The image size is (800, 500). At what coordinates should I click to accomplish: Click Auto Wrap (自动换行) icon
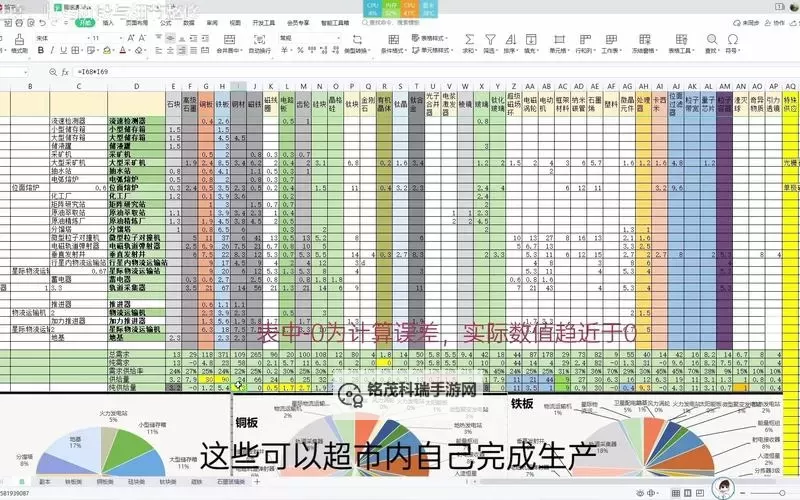(260, 40)
